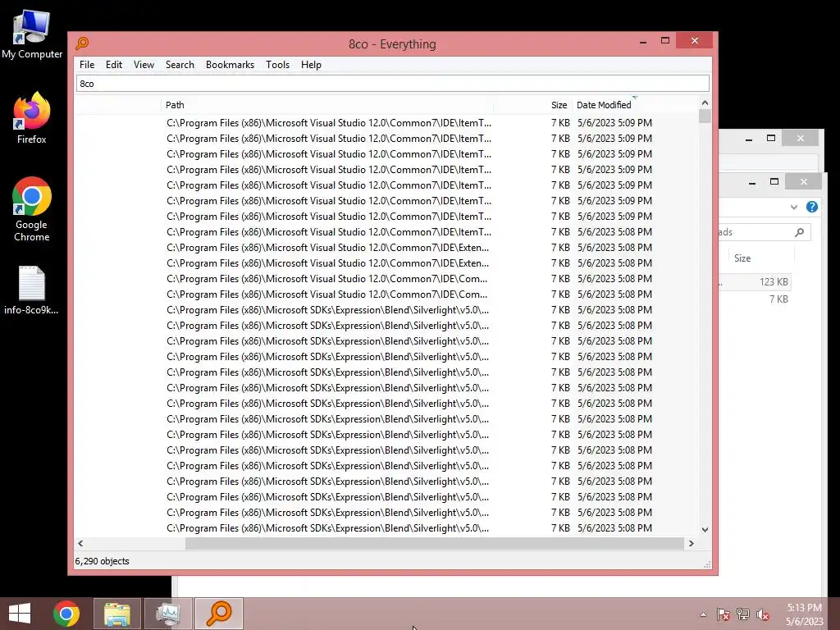Open the Search menu

click(x=180, y=64)
